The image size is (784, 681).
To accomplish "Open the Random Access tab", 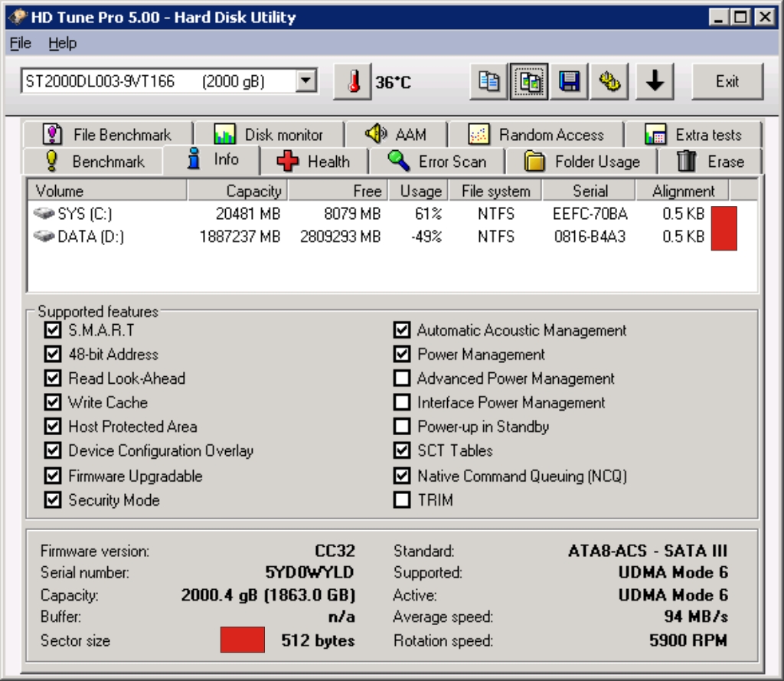I will tap(536, 134).
